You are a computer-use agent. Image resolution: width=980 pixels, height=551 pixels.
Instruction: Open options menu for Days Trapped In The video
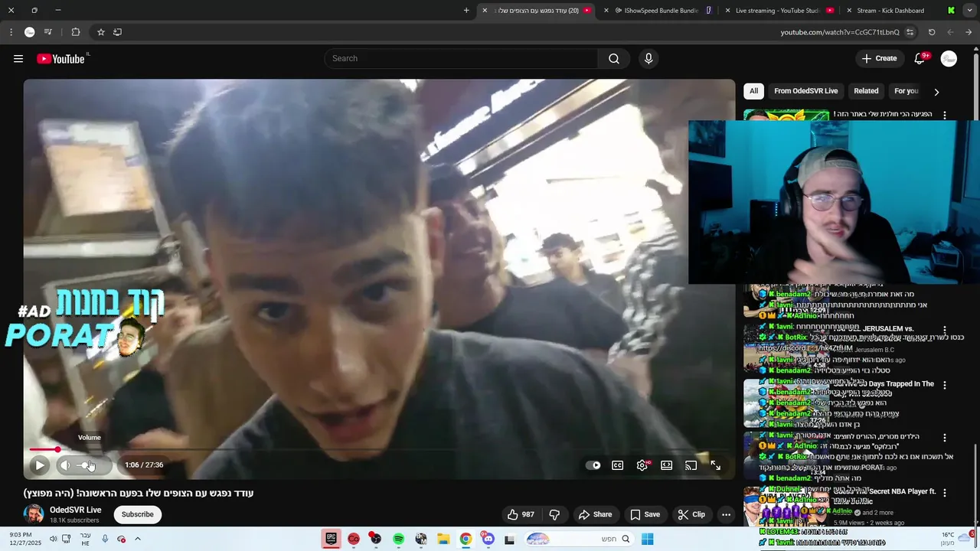point(945,385)
